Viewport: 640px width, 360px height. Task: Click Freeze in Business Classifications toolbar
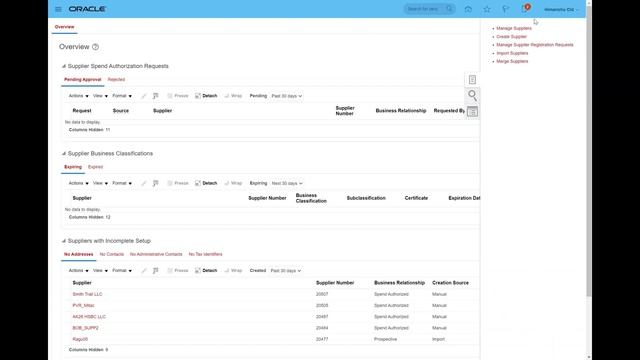coord(178,183)
